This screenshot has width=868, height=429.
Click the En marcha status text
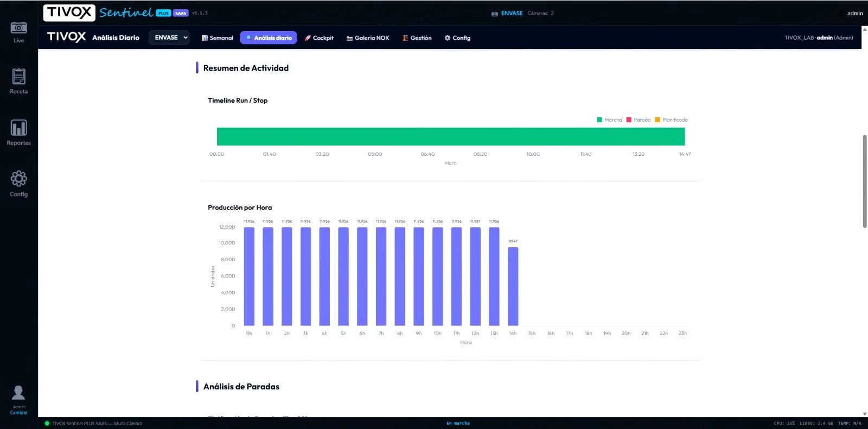click(x=458, y=424)
